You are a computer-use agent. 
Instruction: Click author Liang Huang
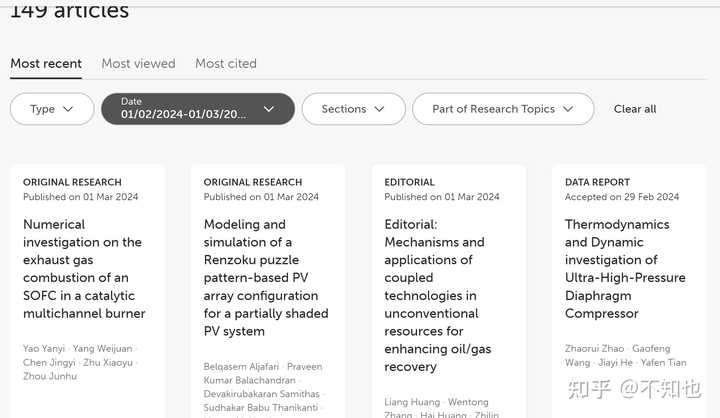pos(412,402)
